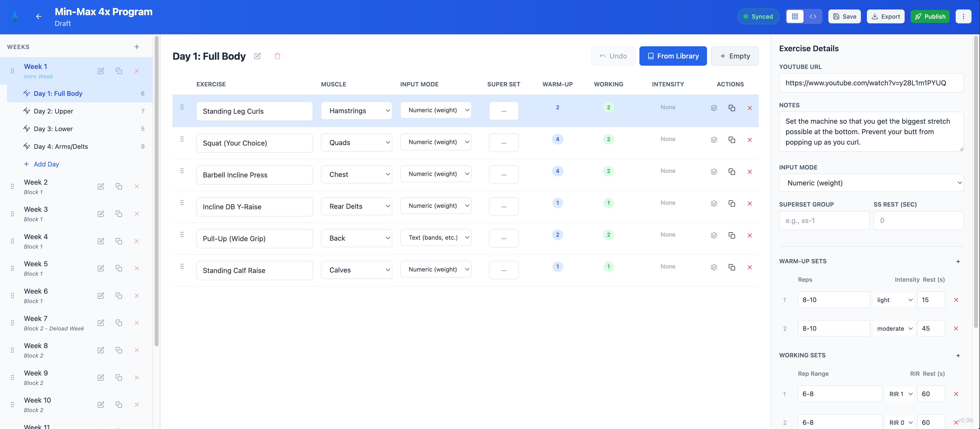Click the Publish button

[930, 16]
